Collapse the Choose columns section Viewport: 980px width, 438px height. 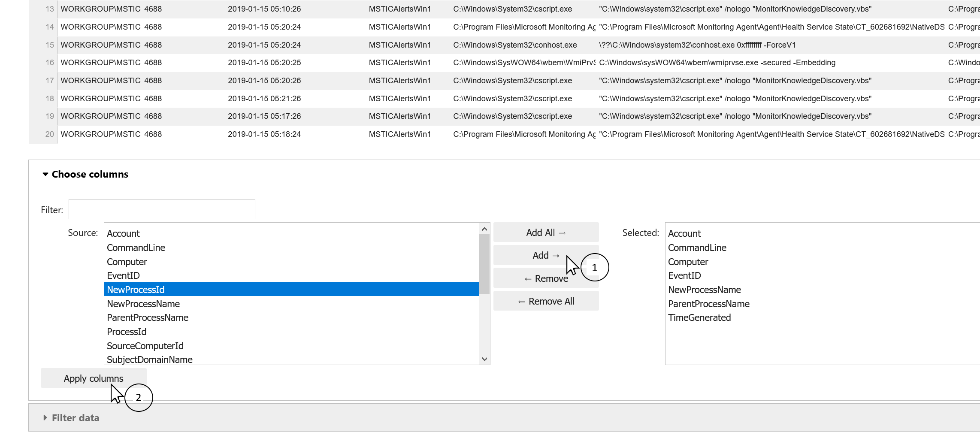(x=85, y=174)
